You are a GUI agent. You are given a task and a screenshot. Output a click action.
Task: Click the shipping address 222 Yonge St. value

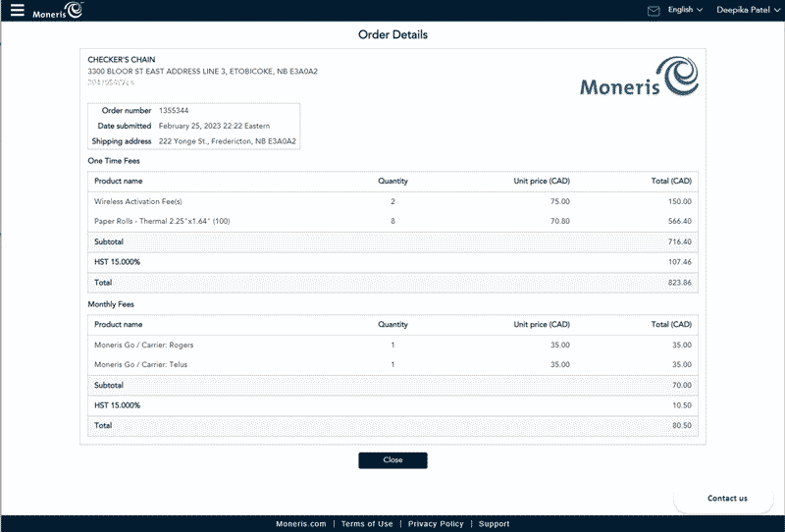pos(228,141)
